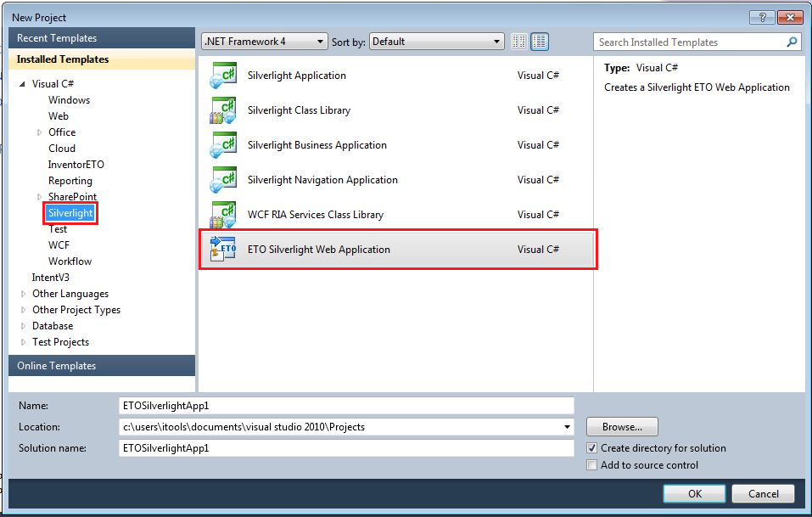The height and width of the screenshot is (517, 812).
Task: Select the Windows category
Action: point(69,100)
